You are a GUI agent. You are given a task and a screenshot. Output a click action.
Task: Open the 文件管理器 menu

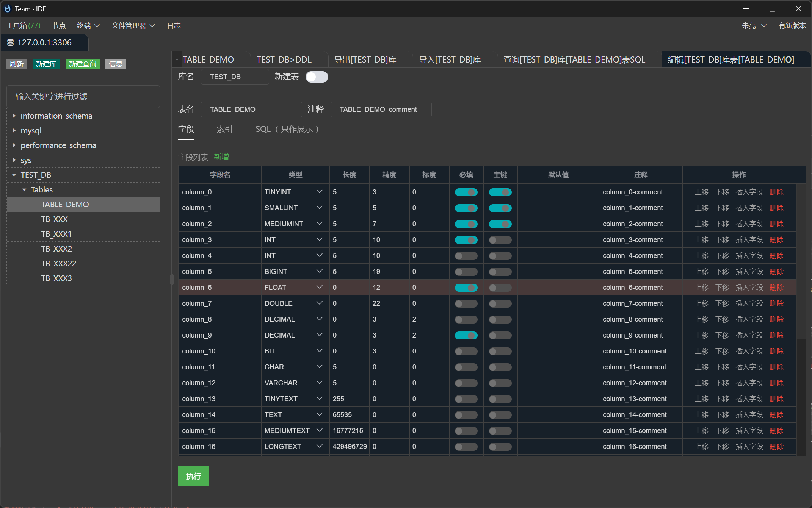[130, 25]
